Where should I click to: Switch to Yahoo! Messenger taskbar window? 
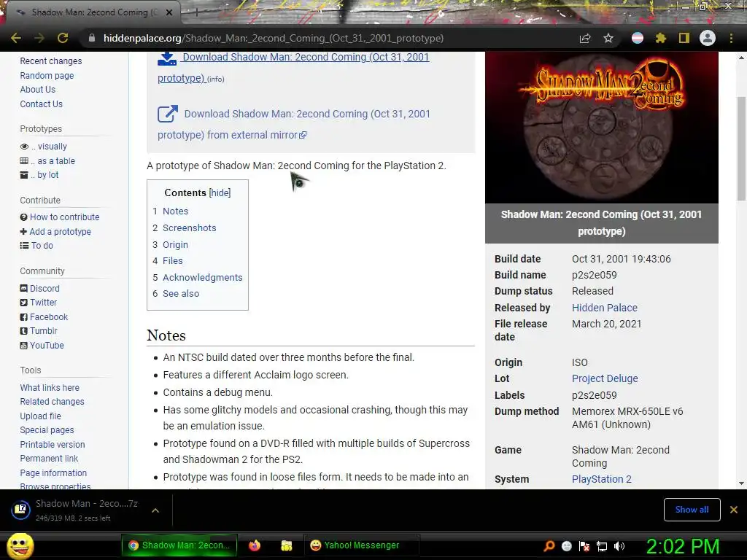[362, 545]
